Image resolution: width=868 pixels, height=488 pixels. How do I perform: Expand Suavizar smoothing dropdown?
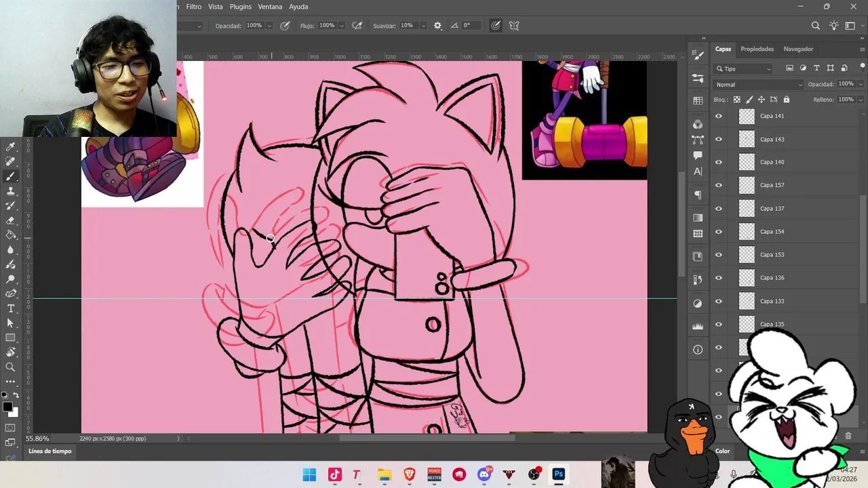coord(423,26)
